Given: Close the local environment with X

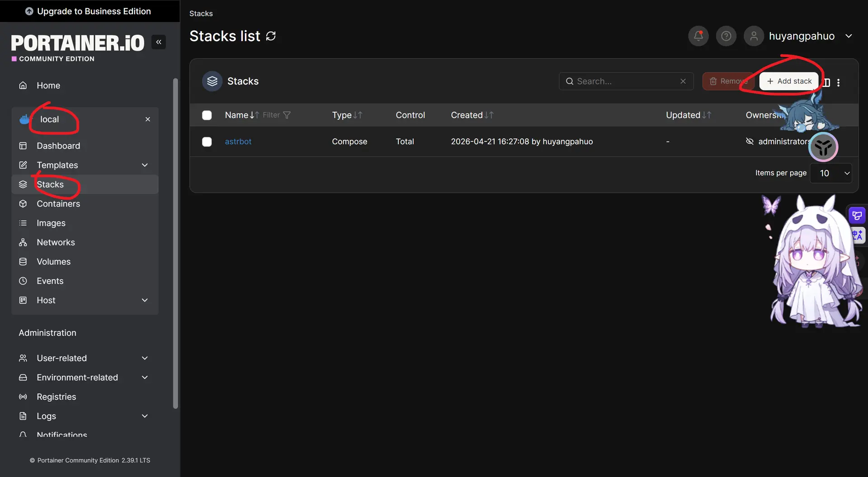Looking at the screenshot, I should tap(148, 119).
